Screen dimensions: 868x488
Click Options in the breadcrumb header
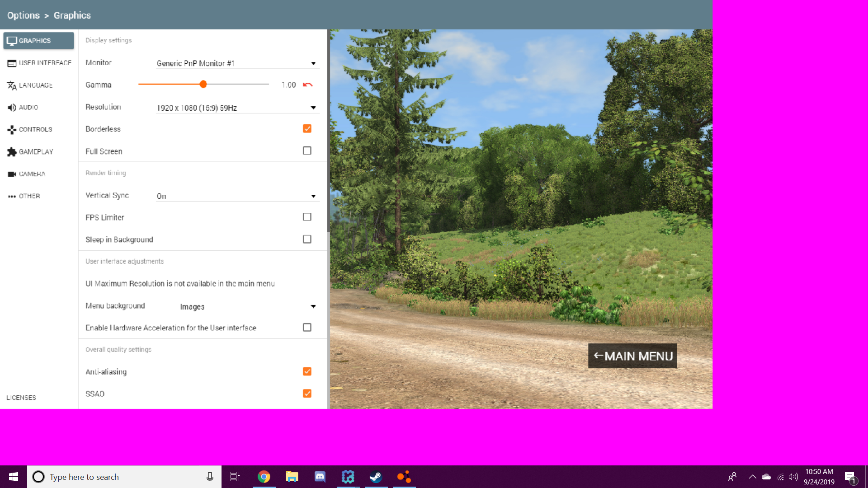click(x=24, y=15)
